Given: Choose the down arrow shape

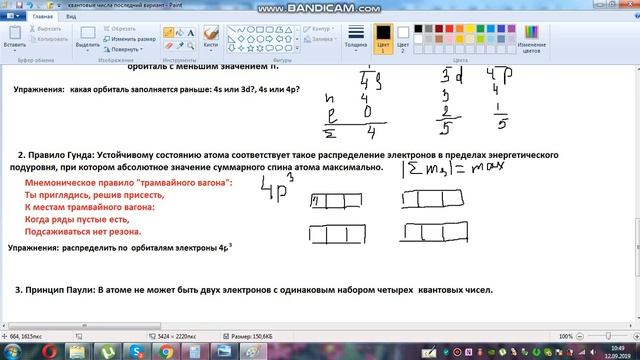Looking at the screenshot, I should [231, 48].
